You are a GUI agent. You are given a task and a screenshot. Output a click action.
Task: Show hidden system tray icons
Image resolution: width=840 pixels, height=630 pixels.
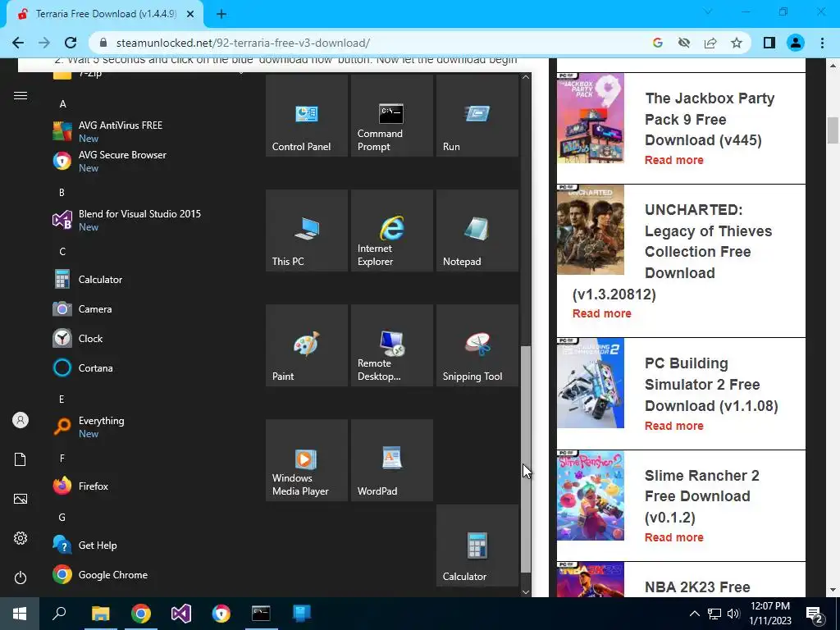[694, 614]
